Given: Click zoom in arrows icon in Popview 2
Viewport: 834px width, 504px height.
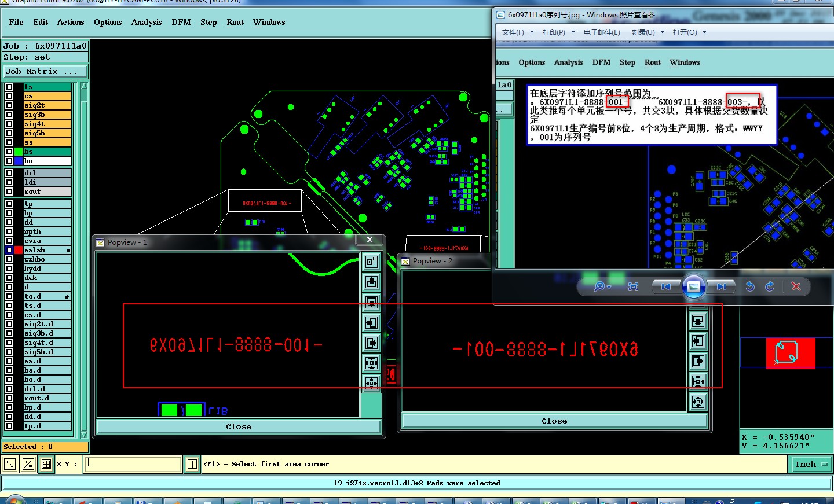Looking at the screenshot, I should [698, 381].
